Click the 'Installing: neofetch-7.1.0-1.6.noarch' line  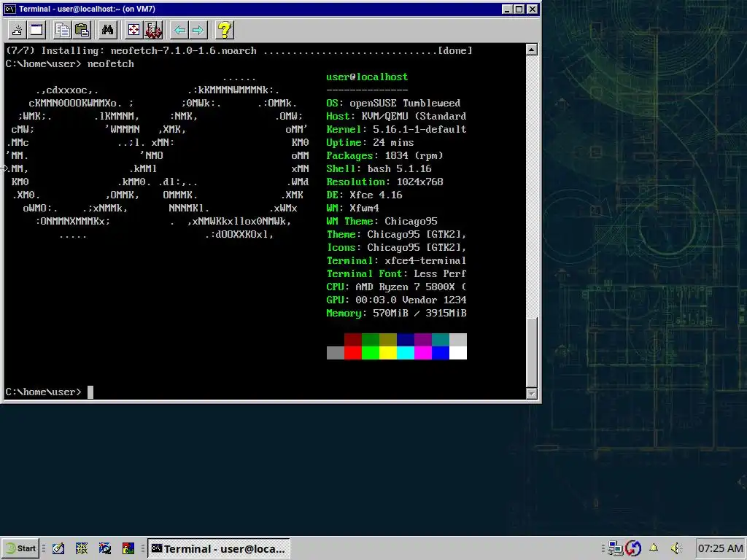239,50
